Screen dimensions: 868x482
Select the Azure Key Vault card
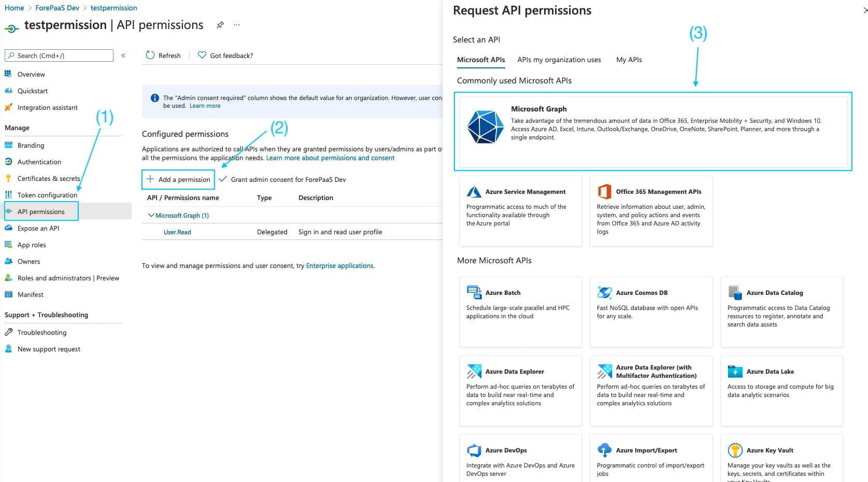click(781, 458)
